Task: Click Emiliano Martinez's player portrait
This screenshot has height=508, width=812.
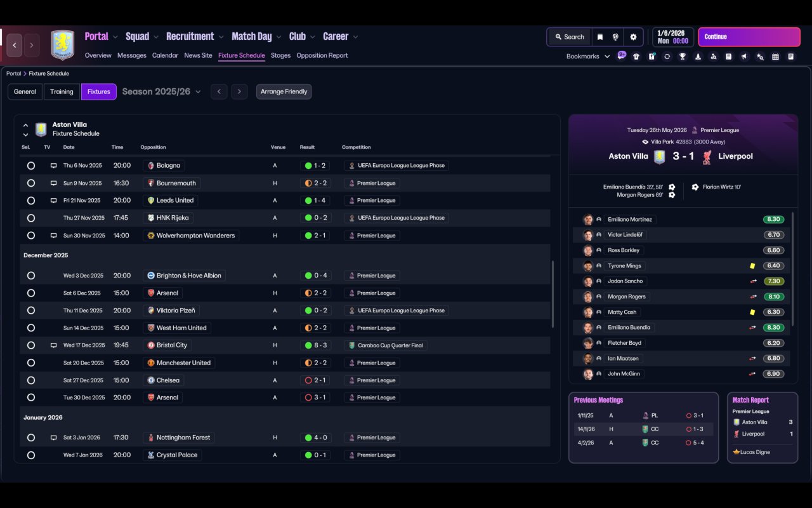Action: click(x=588, y=220)
